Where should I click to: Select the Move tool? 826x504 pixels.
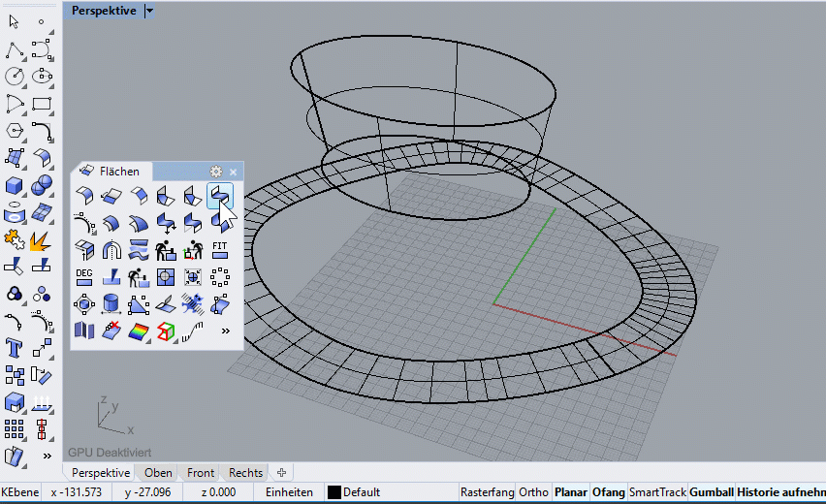coord(42,348)
